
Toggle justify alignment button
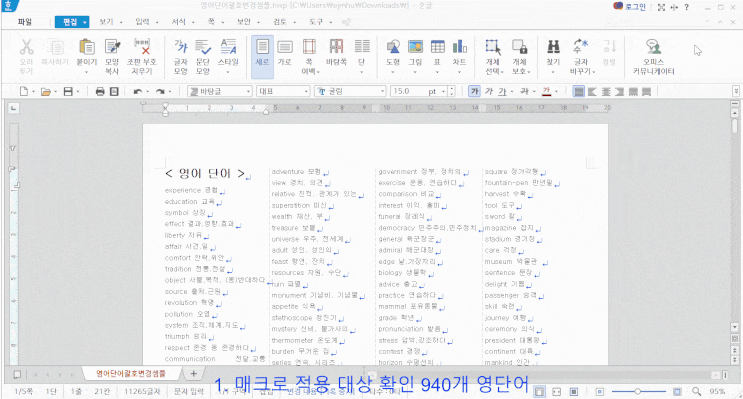coord(579,91)
